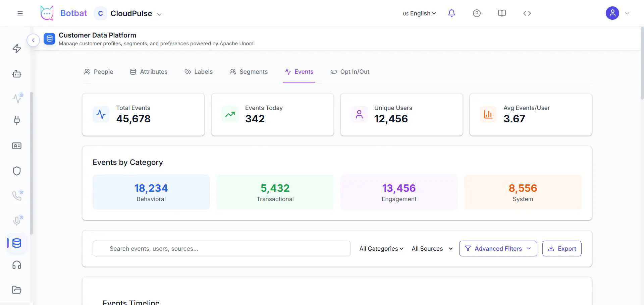This screenshot has height=305, width=644.
Task: Click the Customer Data Platform title
Action: point(97,35)
